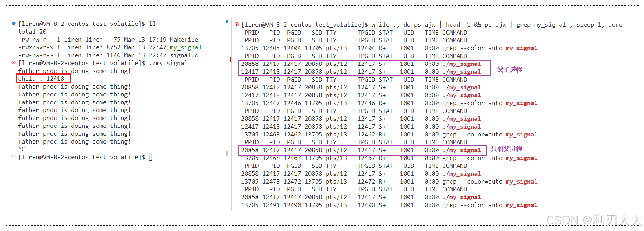Click the './my_signal' command text in left terminal
This screenshot has width=644, height=231.
click(168, 63)
